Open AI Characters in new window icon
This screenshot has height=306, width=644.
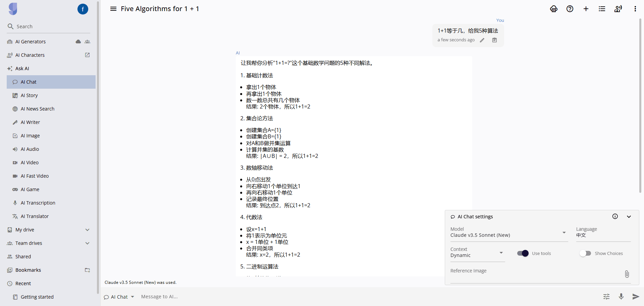(x=88, y=55)
